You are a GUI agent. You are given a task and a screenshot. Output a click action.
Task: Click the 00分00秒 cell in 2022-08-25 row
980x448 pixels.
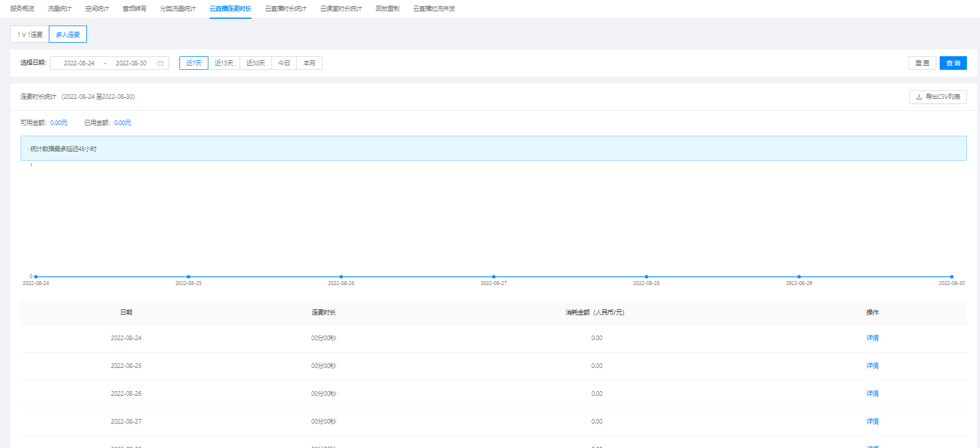[x=324, y=366]
